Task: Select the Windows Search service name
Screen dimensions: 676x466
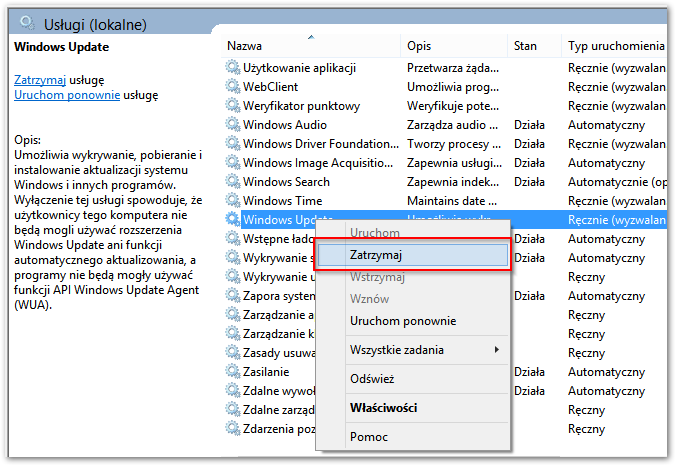Action: coord(286,181)
